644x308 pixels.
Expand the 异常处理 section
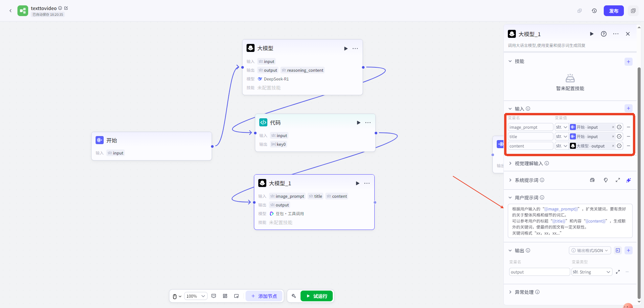coord(524,292)
